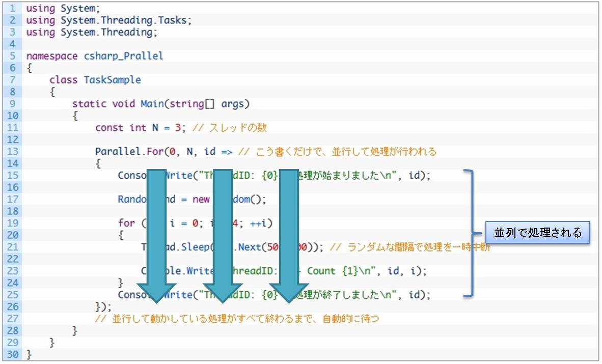Select line number 1 in the gutter

click(x=12, y=8)
